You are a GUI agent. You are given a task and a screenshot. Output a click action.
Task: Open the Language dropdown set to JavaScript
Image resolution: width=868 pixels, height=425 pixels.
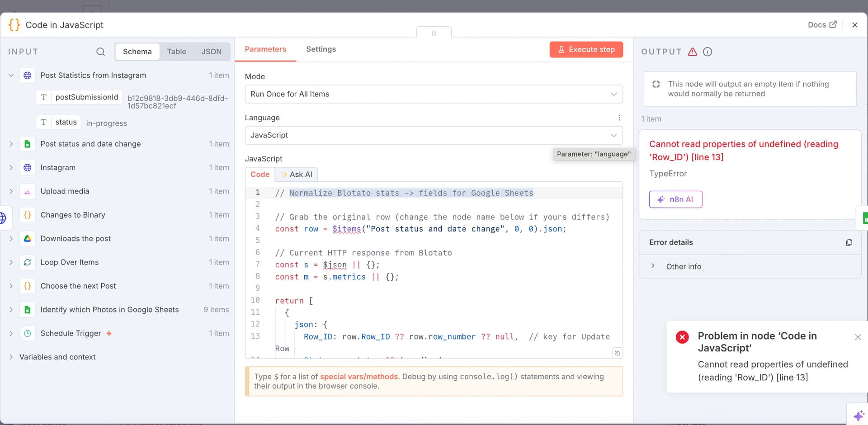pos(434,135)
